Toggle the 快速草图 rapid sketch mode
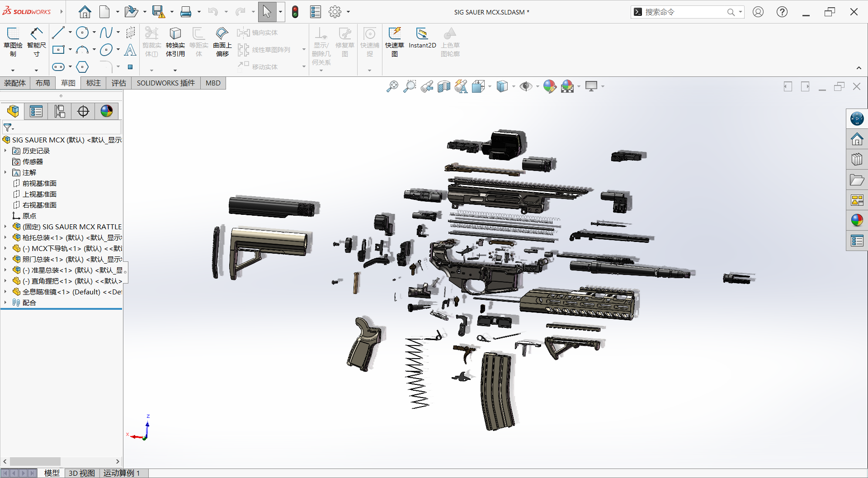The width and height of the screenshot is (868, 478). [x=395, y=42]
